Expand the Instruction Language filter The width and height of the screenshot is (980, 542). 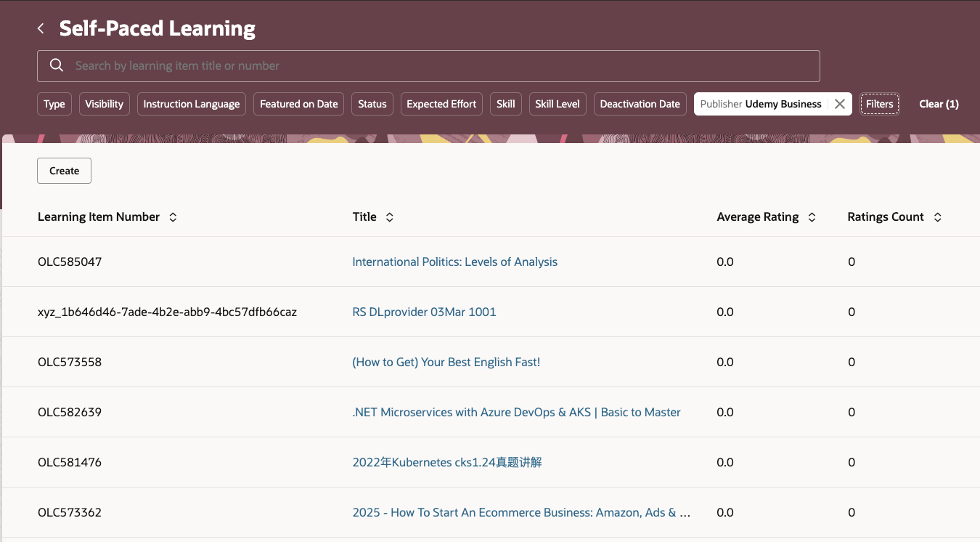pos(192,104)
